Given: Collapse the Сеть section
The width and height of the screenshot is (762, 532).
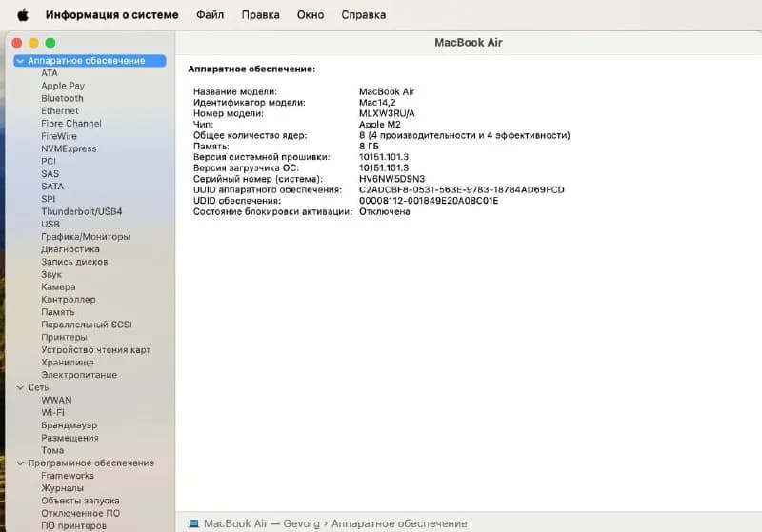Looking at the screenshot, I should pyautogui.click(x=20, y=388).
